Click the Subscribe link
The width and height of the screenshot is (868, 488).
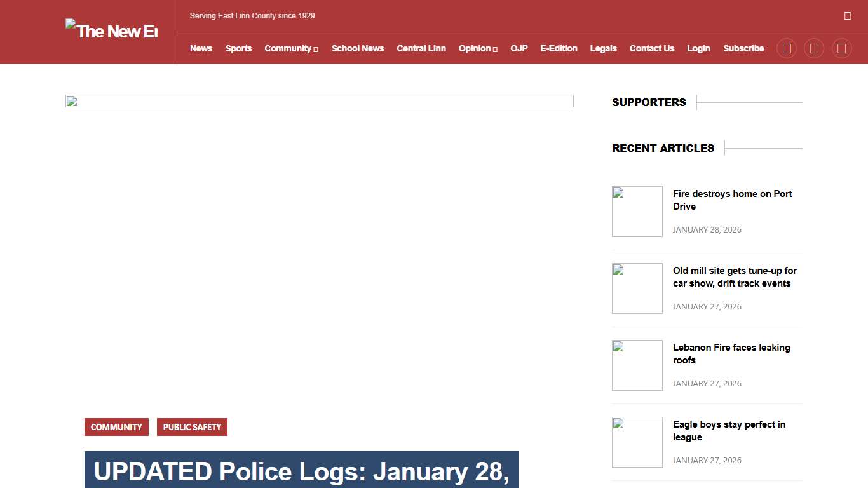coord(743,48)
